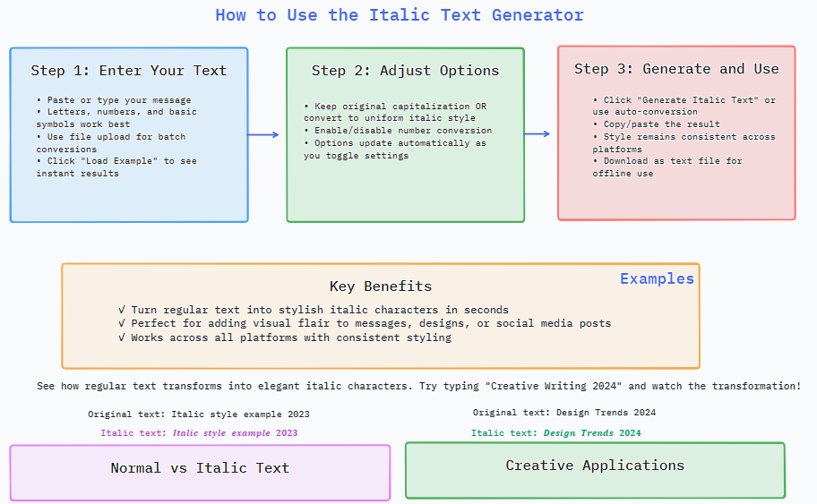
Task: Click "Original text: Design Trends 2024" line
Action: pos(564,413)
